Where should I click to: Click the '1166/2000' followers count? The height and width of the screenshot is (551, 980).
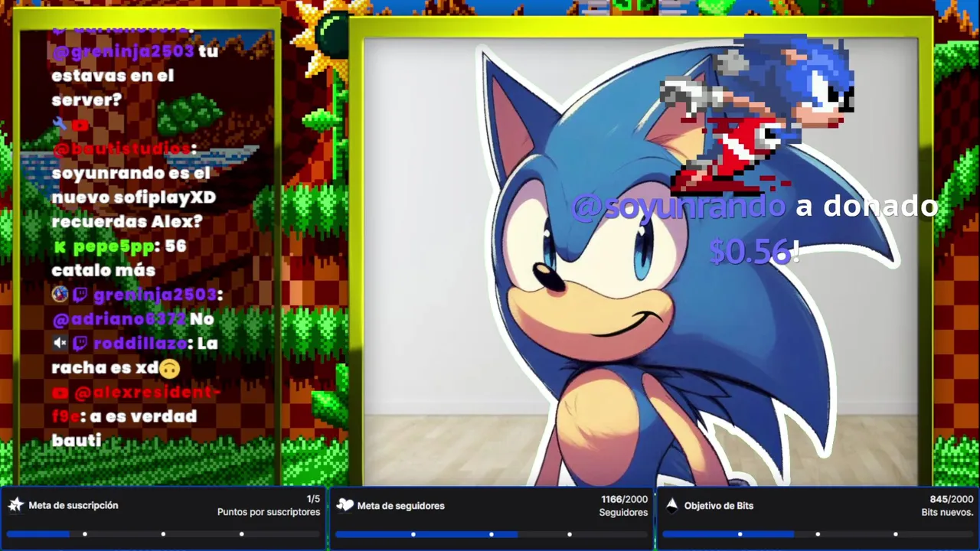(x=624, y=499)
